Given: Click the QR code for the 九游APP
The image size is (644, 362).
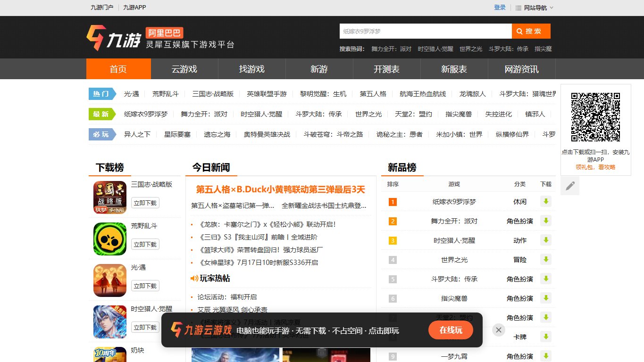Looking at the screenshot, I should [595, 117].
